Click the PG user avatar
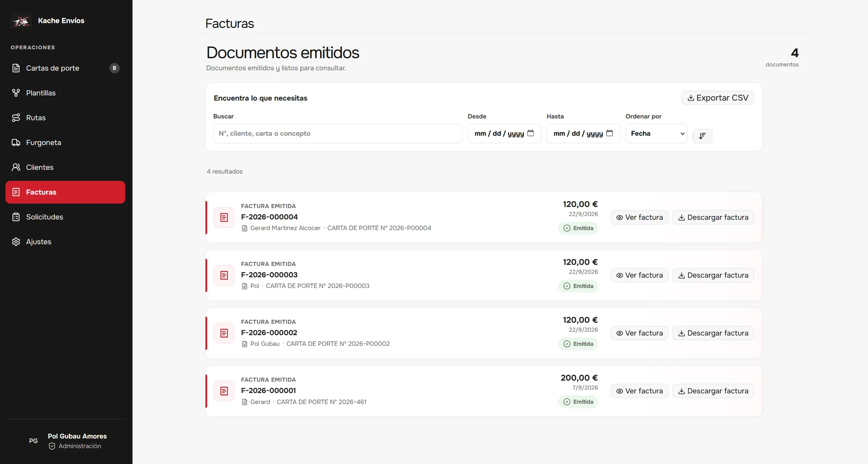 point(33,441)
